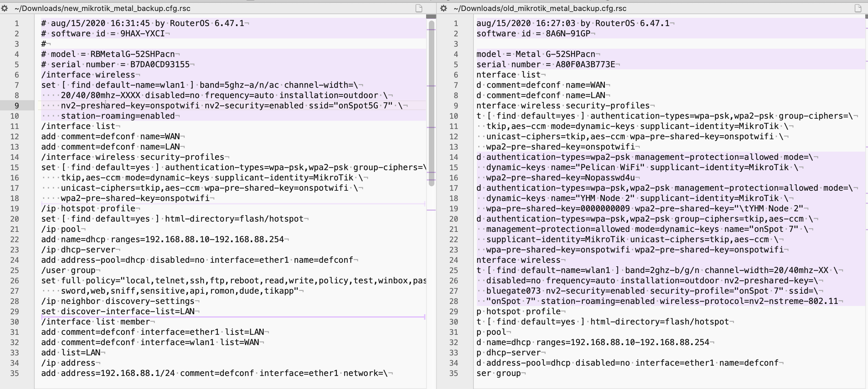868x389 pixels.
Task: Click dark overview marker atop left scrollbar
Action: (x=431, y=16)
